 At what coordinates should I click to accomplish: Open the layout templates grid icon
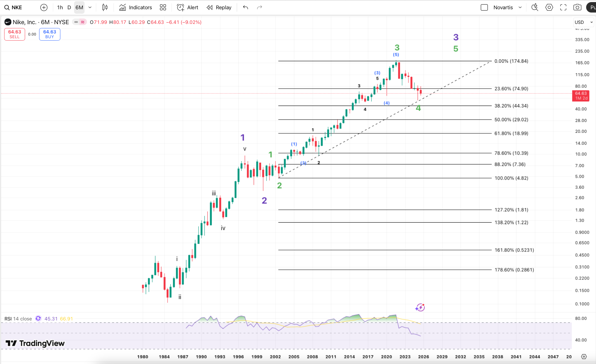[163, 7]
